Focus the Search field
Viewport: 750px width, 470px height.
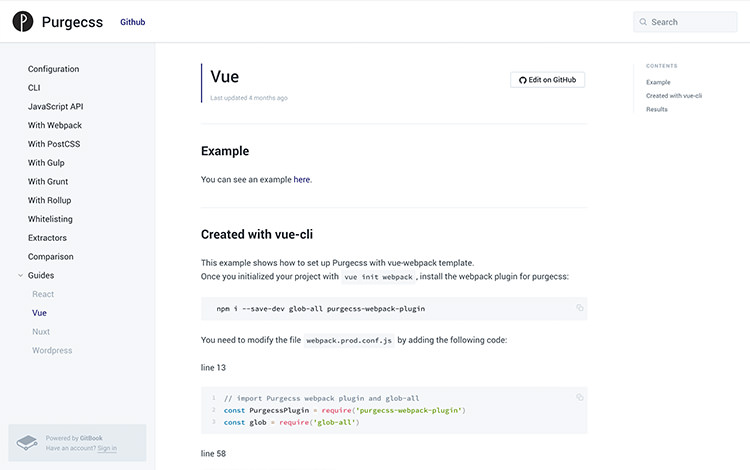point(692,22)
